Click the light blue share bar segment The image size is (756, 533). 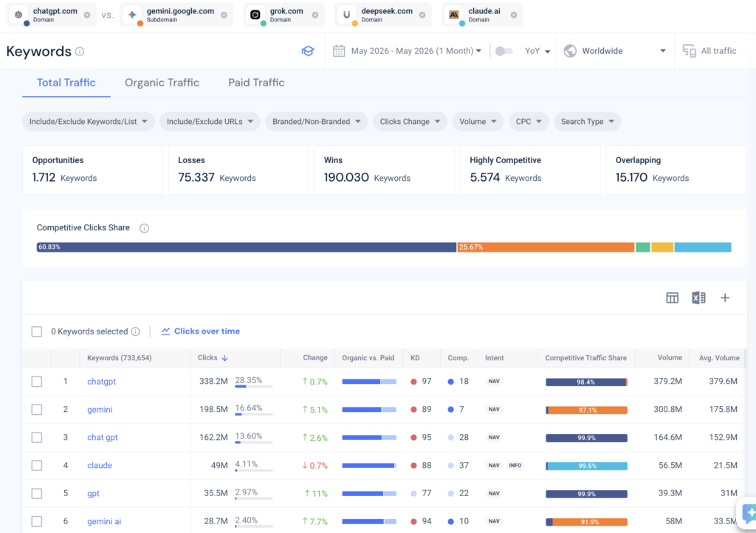coord(703,247)
